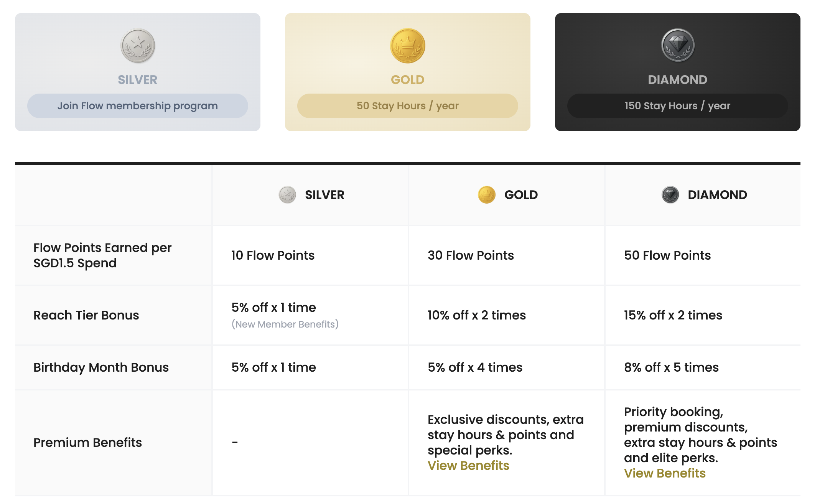Click the large Diamond gem medal icon
Viewport: 830px width, 504px height.
coord(678,46)
